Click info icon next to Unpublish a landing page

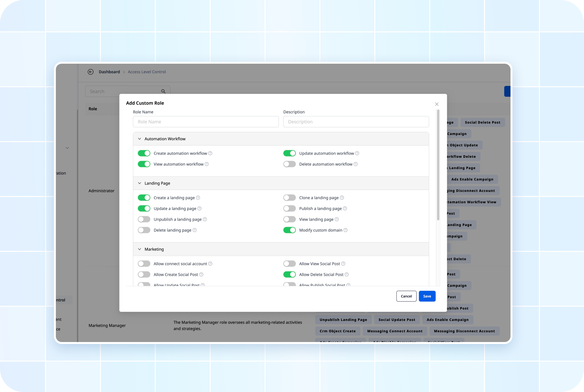[x=205, y=220]
